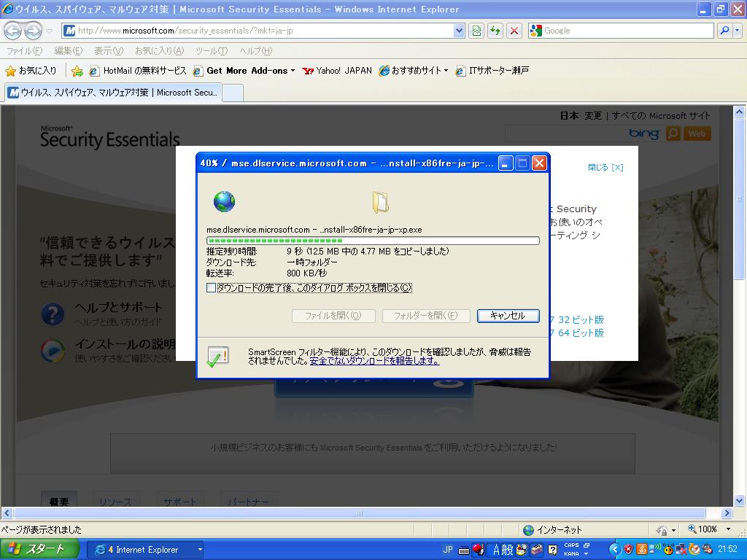Screen dimensions: 747x560
Task: Open the ツール(T) menu
Action: pyautogui.click(x=211, y=50)
